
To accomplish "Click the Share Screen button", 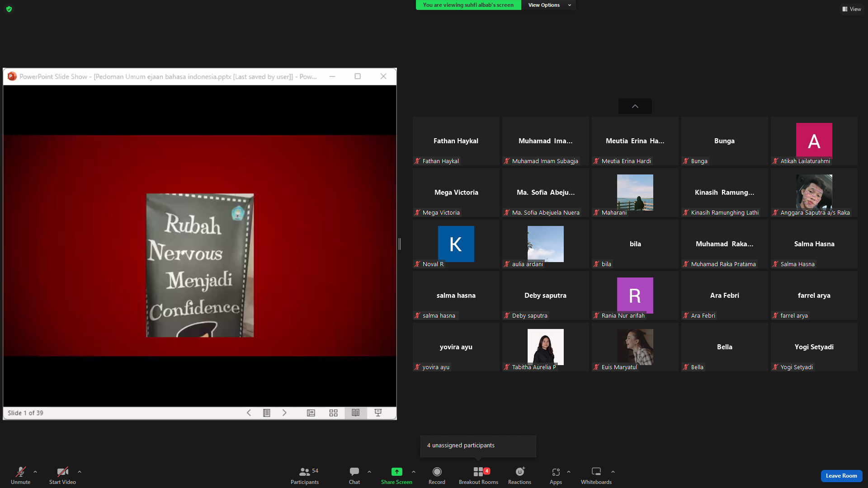I will pyautogui.click(x=396, y=475).
